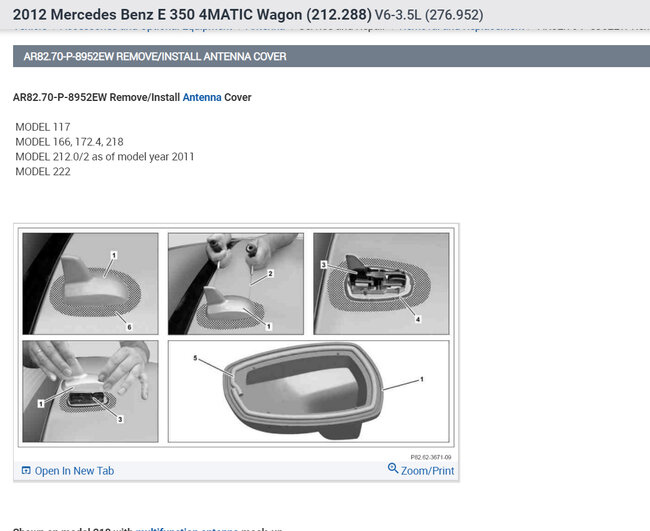The width and height of the screenshot is (650, 531).
Task: Open the Antenna link in heading
Action: [202, 97]
